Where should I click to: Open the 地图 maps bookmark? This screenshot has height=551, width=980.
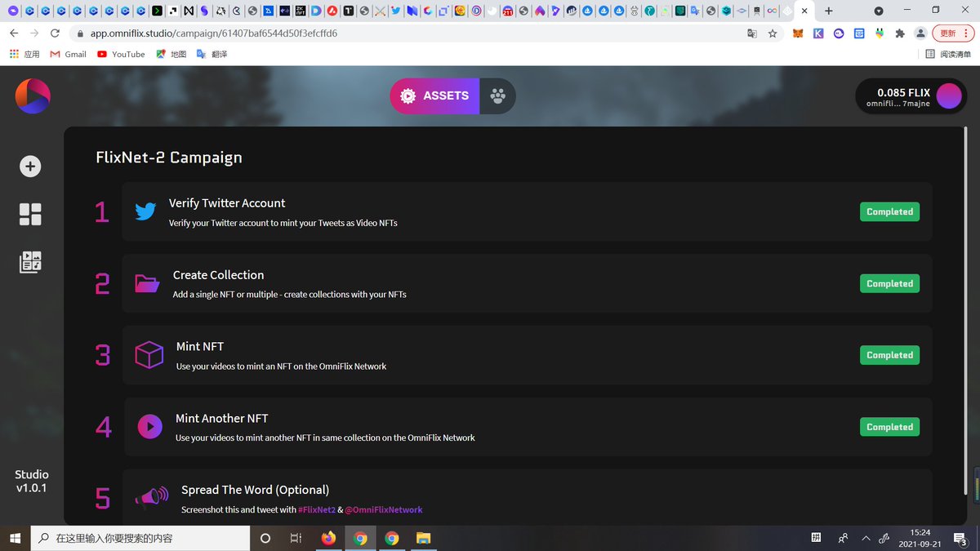point(171,54)
